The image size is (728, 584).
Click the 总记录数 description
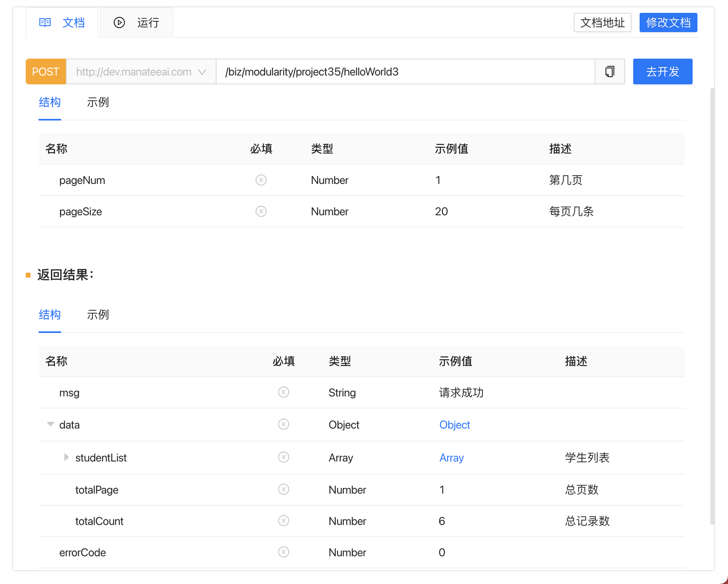point(587,521)
